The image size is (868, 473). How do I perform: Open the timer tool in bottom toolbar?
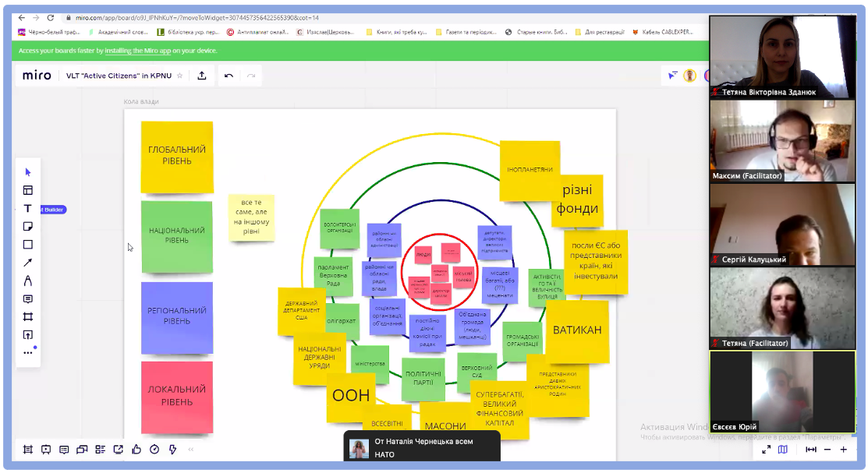click(154, 450)
